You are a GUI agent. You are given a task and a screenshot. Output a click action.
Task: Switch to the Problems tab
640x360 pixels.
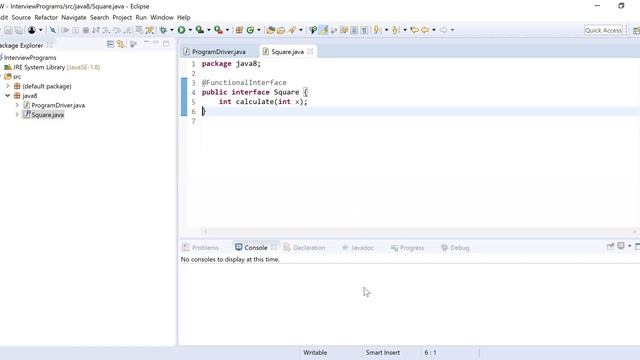pyautogui.click(x=201, y=247)
